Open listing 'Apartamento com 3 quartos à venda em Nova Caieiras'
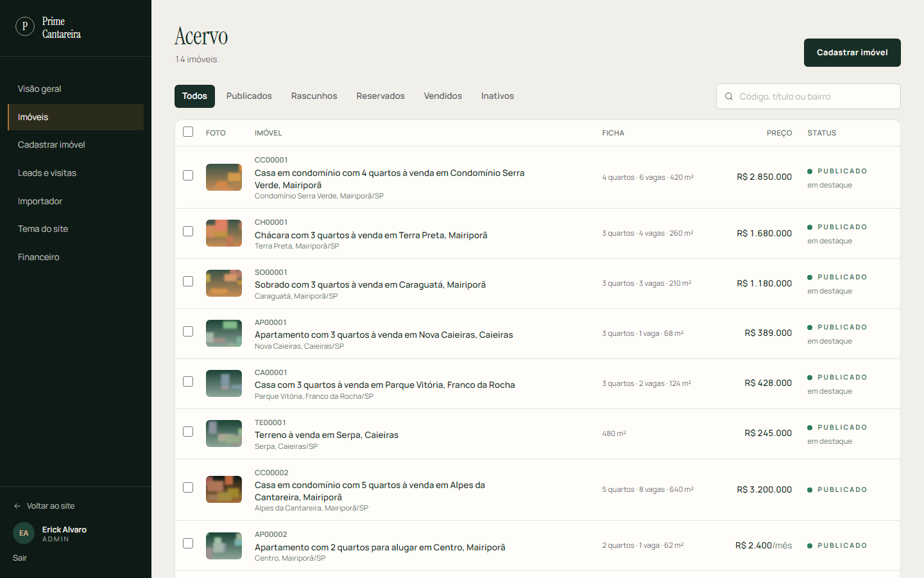The image size is (924, 578). click(384, 335)
